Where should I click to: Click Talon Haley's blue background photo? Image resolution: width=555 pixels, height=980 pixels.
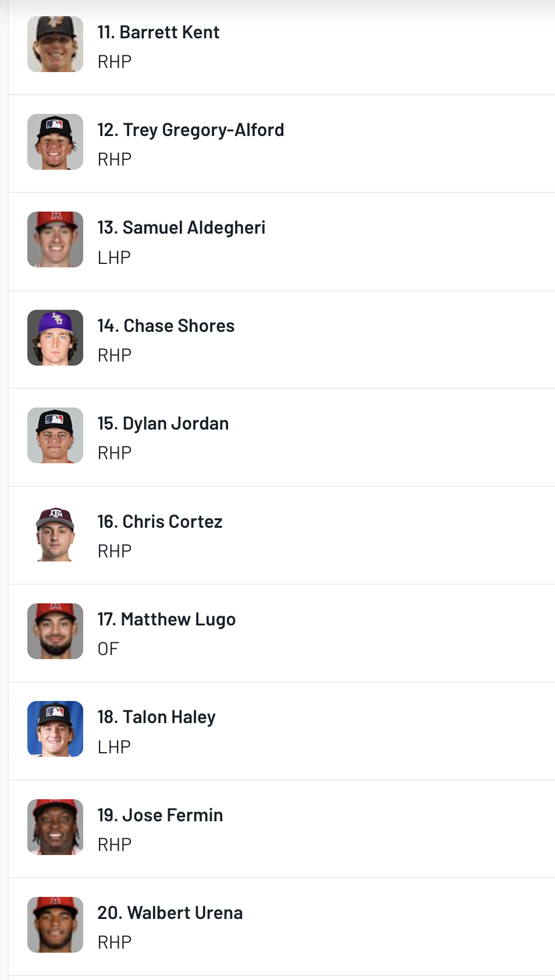55,729
